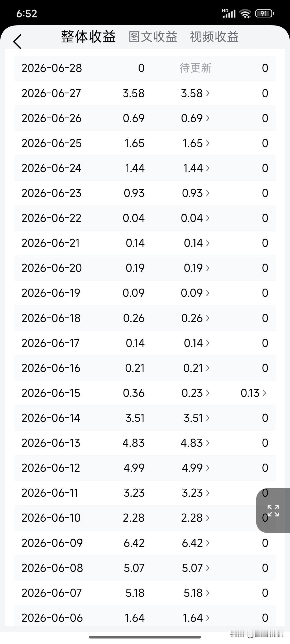Open 0.04 breakdown for 2026-06-22

(195, 218)
